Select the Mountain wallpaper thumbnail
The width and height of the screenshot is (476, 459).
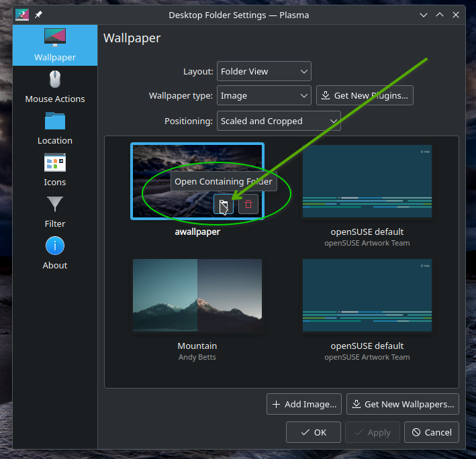click(197, 296)
